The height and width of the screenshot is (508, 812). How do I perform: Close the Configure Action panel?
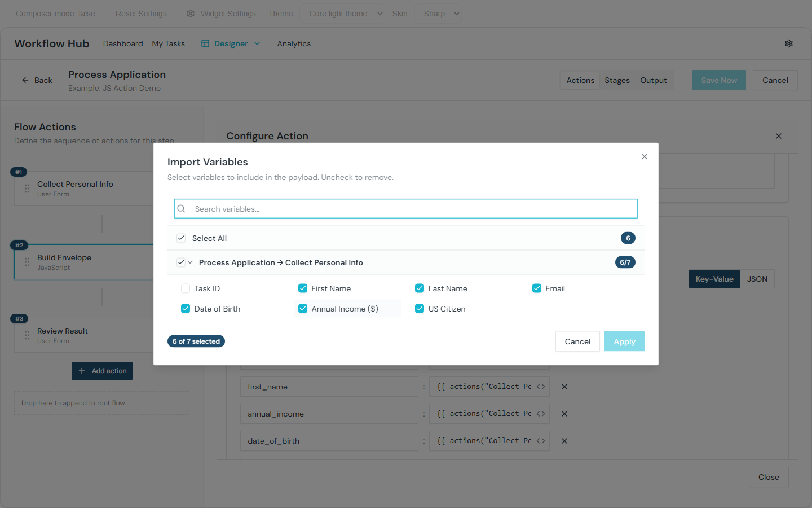point(779,136)
